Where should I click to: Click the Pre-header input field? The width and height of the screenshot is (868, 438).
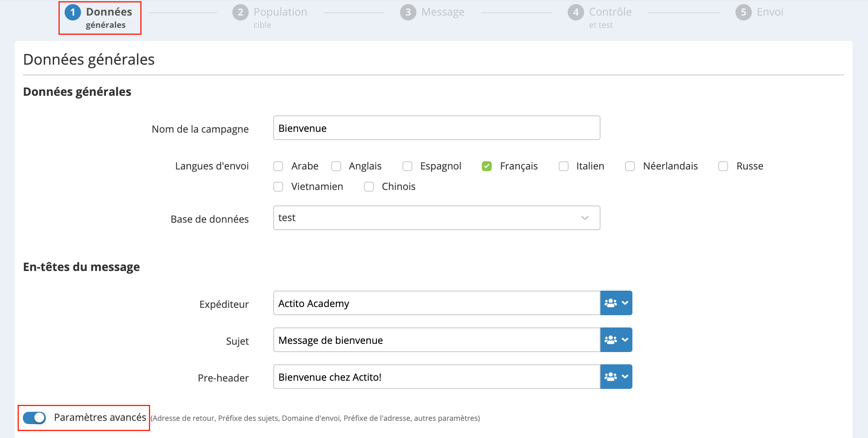[436, 377]
